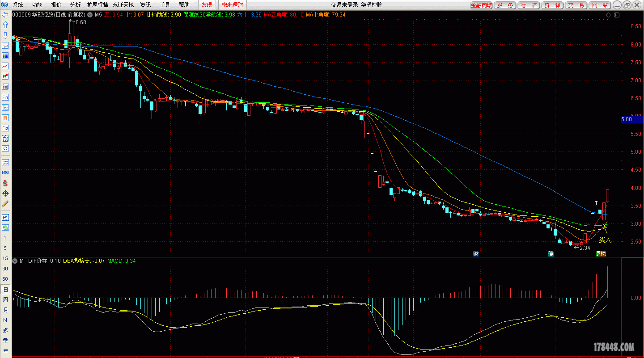Screen dimensions: 644x358
Task: Open the 工具 menu
Action: point(165,5)
